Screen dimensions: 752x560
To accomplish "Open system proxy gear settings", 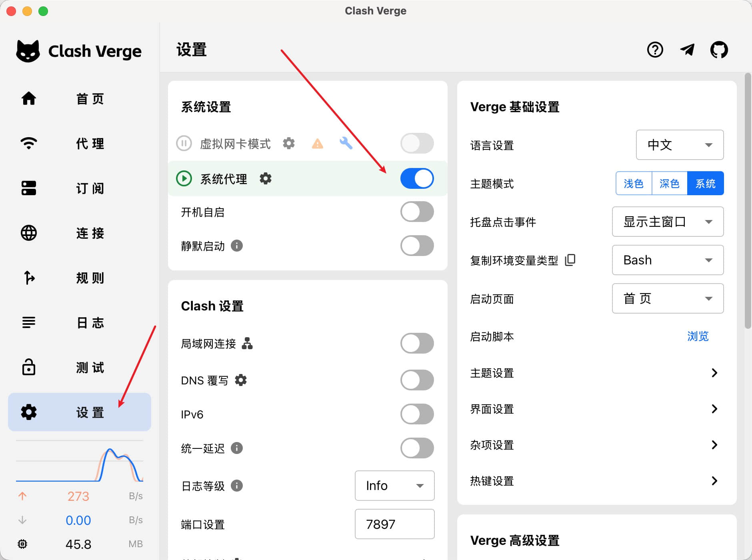I will (x=266, y=178).
